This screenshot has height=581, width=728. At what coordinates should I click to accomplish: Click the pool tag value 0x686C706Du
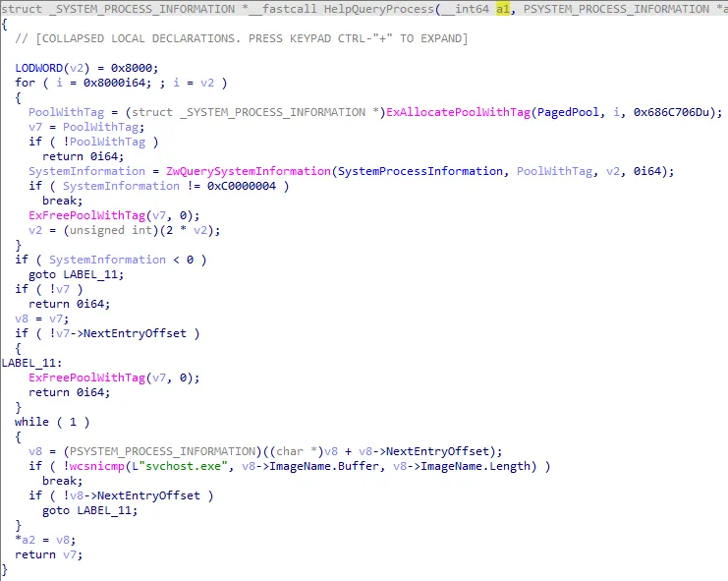[672, 112]
